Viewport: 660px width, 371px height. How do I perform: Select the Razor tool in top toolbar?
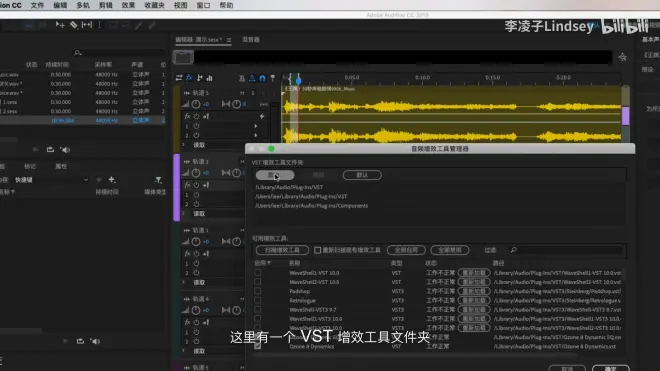tap(74, 25)
